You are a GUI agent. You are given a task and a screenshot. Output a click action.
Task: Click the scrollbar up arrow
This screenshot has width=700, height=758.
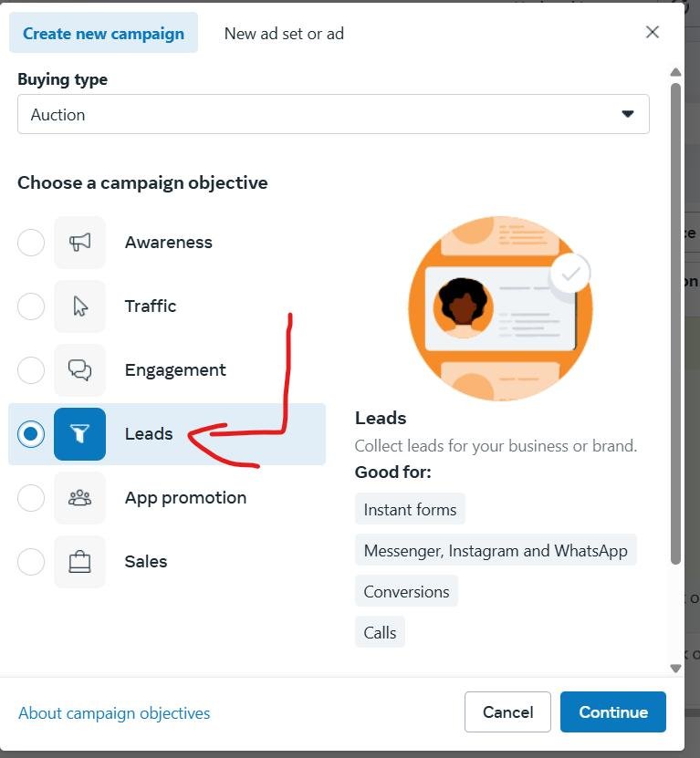[x=675, y=72]
